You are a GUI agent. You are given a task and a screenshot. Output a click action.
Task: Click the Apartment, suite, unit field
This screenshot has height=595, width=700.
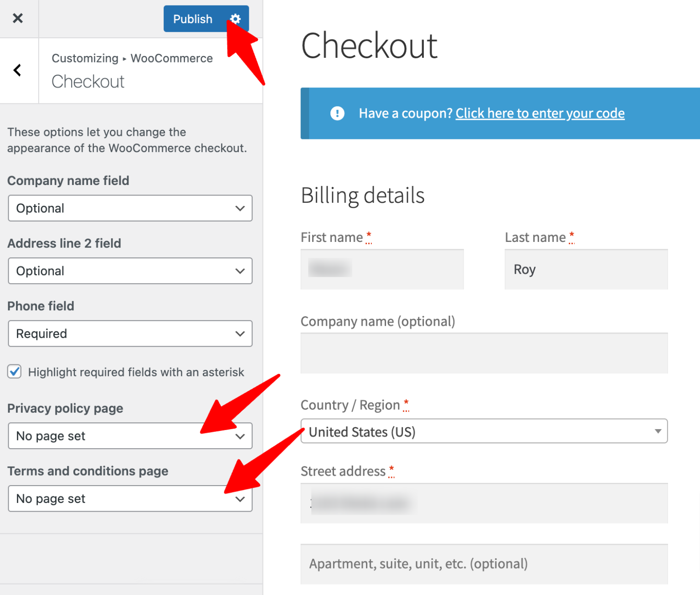[x=484, y=564]
